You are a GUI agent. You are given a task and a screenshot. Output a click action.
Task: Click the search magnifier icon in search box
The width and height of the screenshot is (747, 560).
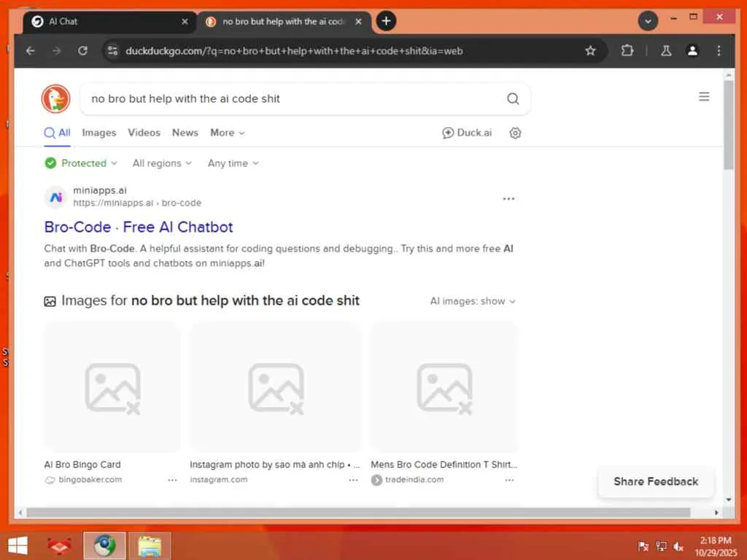click(513, 98)
